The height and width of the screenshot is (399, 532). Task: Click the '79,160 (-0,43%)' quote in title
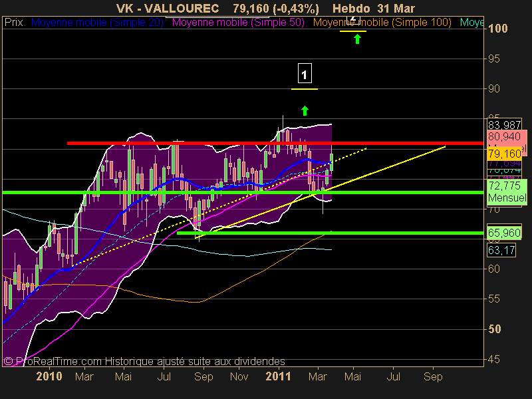point(276,8)
